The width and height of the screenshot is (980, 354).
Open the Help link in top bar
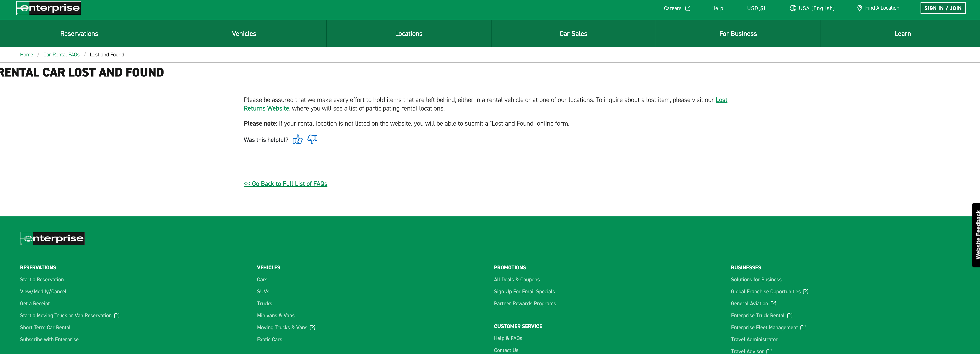coord(717,8)
